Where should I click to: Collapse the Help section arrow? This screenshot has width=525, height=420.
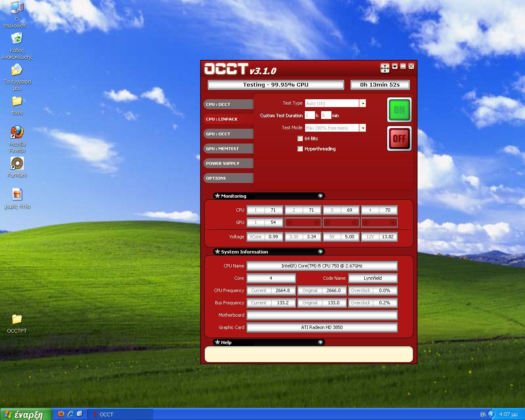tap(321, 342)
